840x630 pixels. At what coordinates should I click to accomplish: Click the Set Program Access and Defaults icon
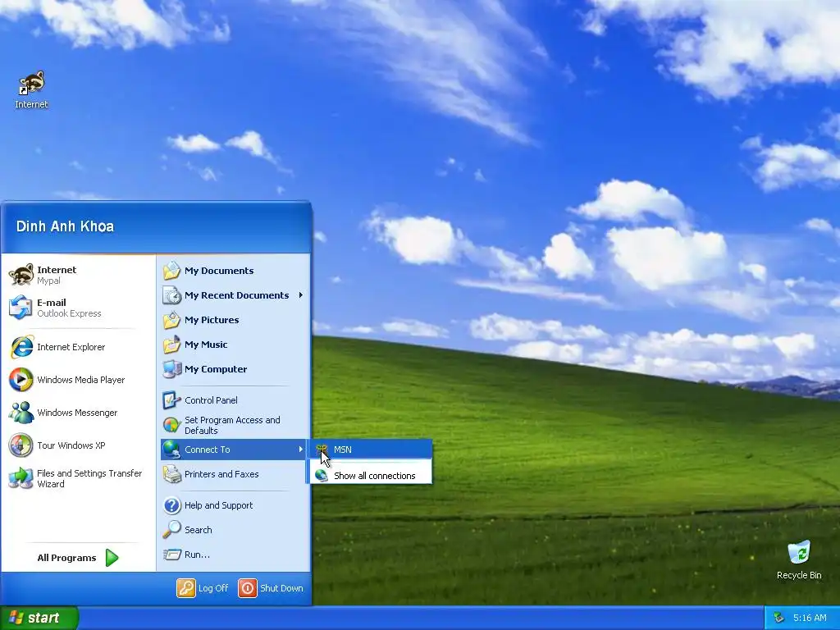(172, 426)
